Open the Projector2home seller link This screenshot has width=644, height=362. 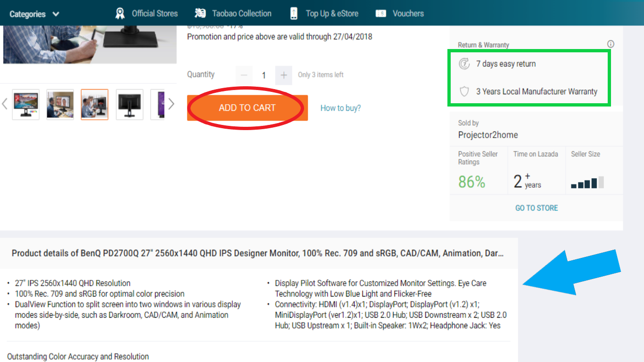click(x=488, y=135)
